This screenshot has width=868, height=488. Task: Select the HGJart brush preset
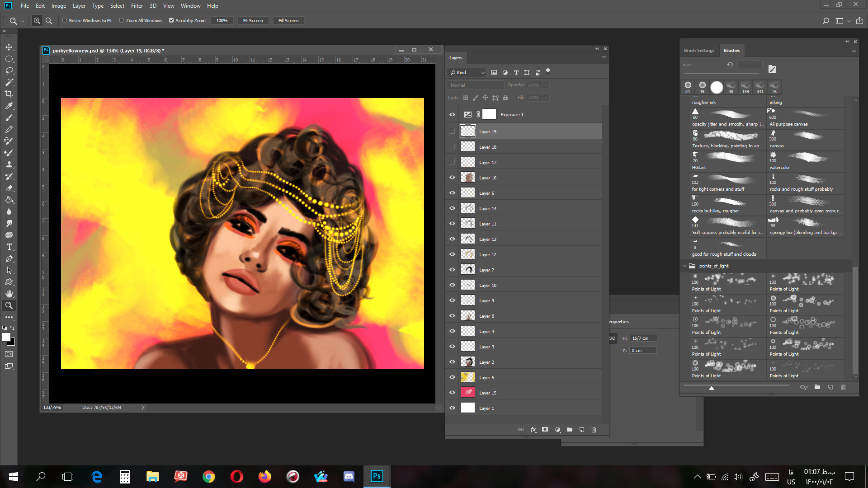click(x=727, y=162)
